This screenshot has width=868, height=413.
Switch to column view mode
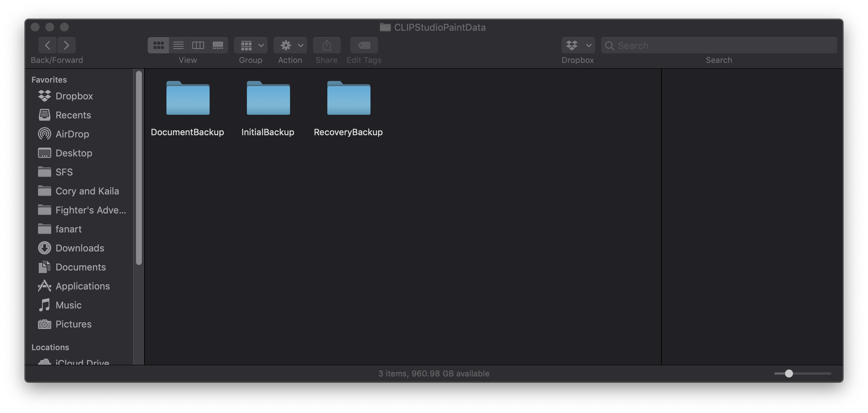[198, 45]
